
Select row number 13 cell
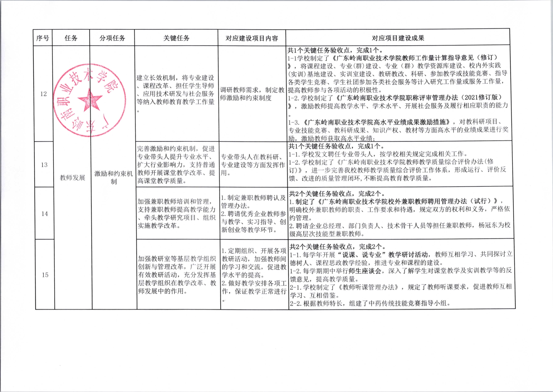(44, 164)
